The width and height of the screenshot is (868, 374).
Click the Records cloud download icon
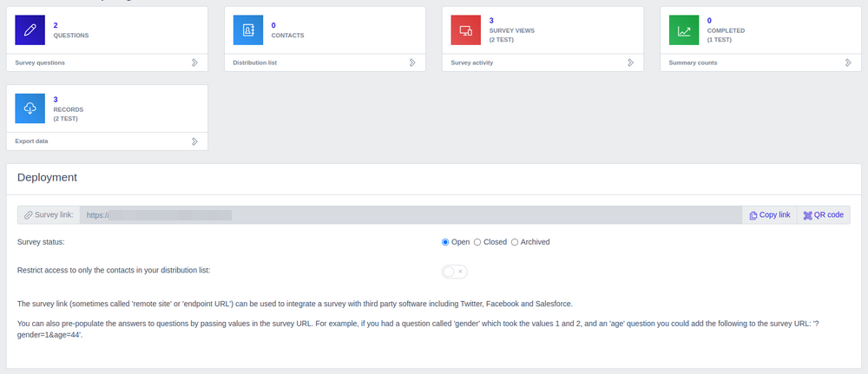click(x=30, y=108)
